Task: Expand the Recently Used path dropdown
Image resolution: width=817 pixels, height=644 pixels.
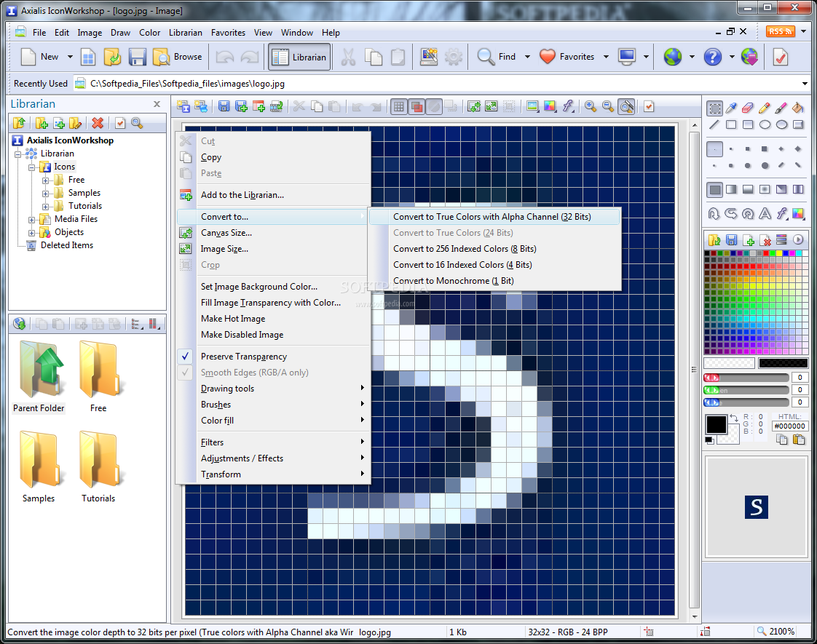Action: [805, 84]
